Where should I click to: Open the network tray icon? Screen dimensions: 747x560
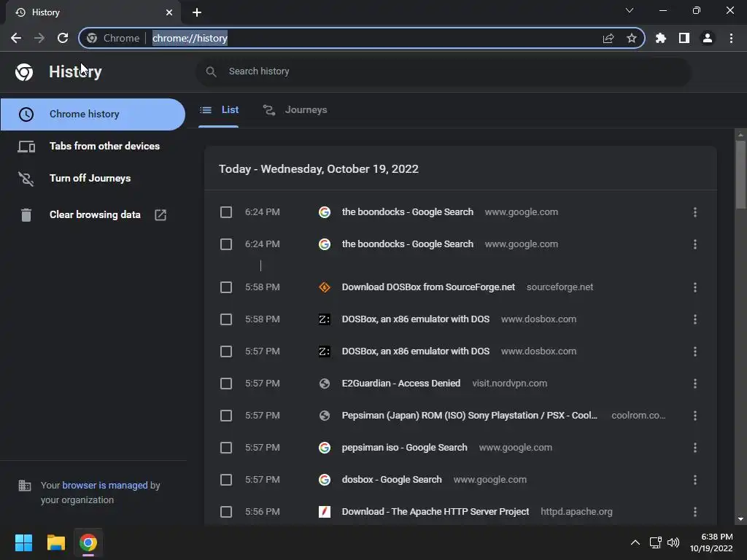[656, 542]
